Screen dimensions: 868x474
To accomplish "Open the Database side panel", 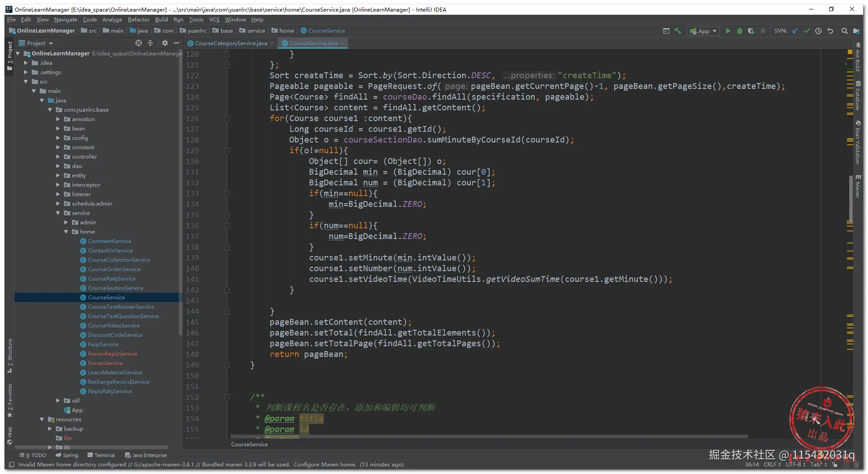I will pyautogui.click(x=858, y=95).
